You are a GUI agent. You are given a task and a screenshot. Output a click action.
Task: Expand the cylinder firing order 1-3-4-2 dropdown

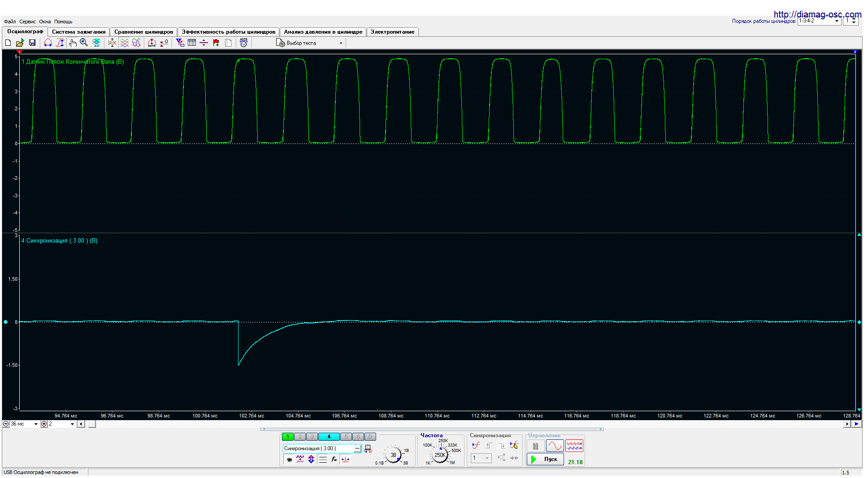point(819,21)
